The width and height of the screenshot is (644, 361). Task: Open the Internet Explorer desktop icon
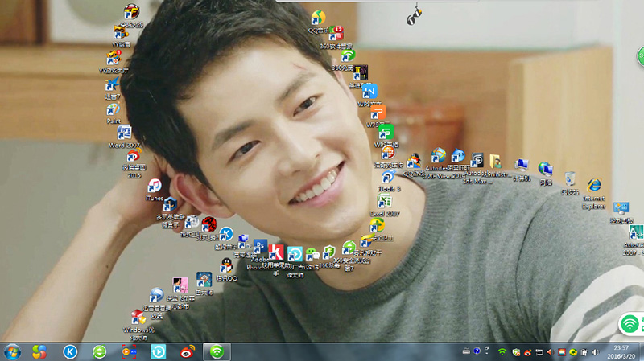click(594, 187)
